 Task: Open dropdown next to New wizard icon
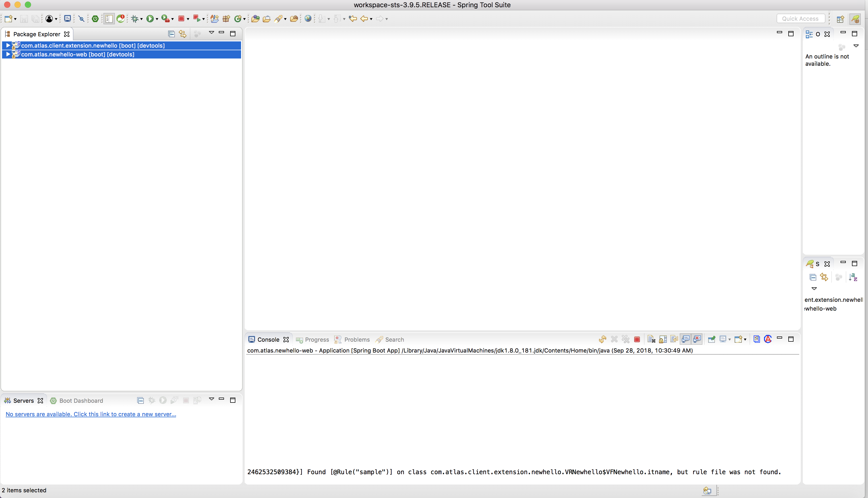[15, 19]
